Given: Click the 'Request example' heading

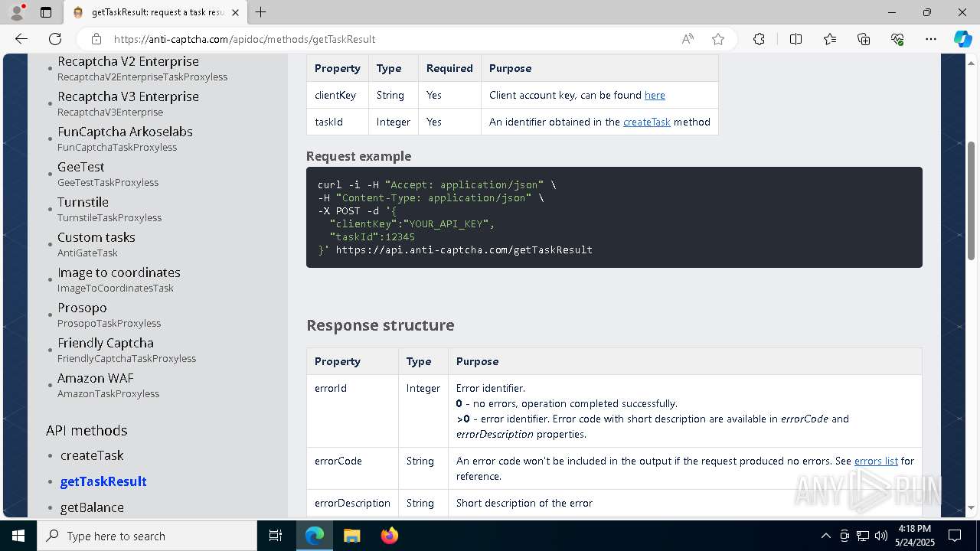Looking at the screenshot, I should [358, 156].
